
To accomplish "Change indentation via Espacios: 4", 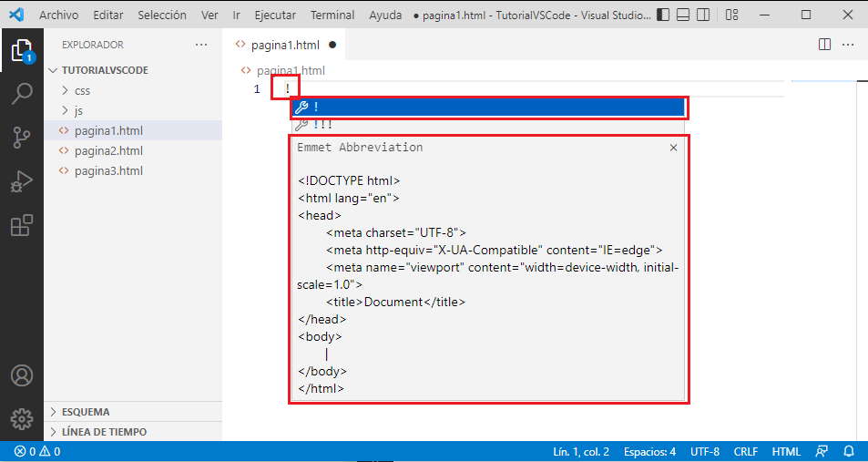I will [649, 451].
